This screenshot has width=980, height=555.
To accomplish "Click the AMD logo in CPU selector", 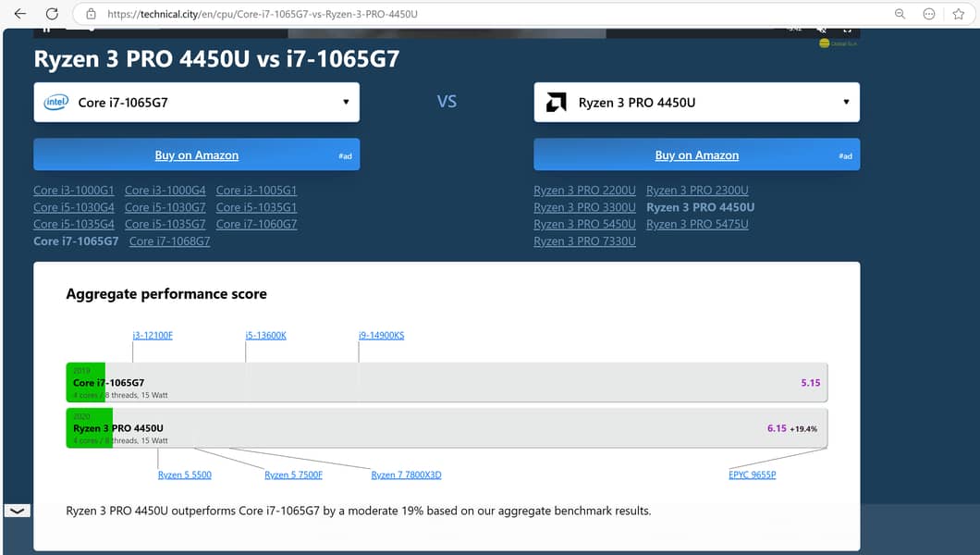I will 557,103.
